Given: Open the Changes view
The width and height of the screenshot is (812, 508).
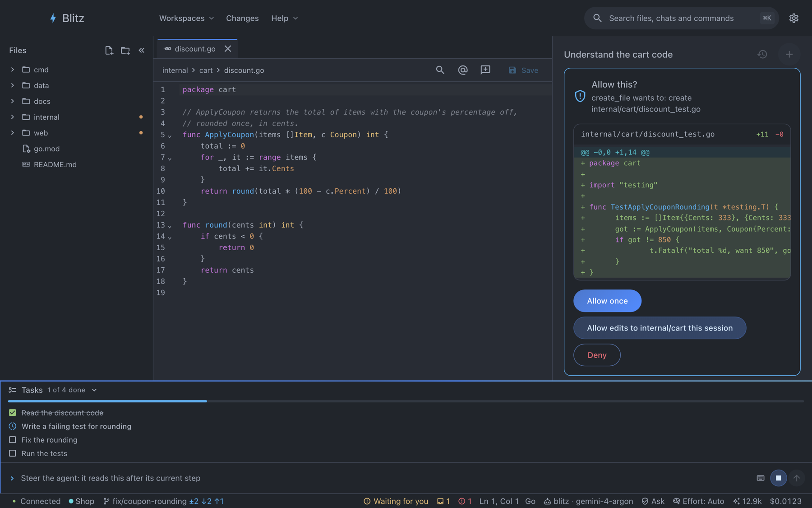Looking at the screenshot, I should click(x=242, y=18).
